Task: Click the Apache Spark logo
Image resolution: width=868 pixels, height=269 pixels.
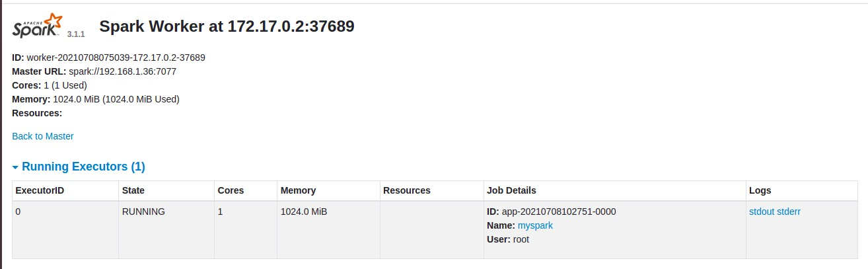Action: point(37,25)
